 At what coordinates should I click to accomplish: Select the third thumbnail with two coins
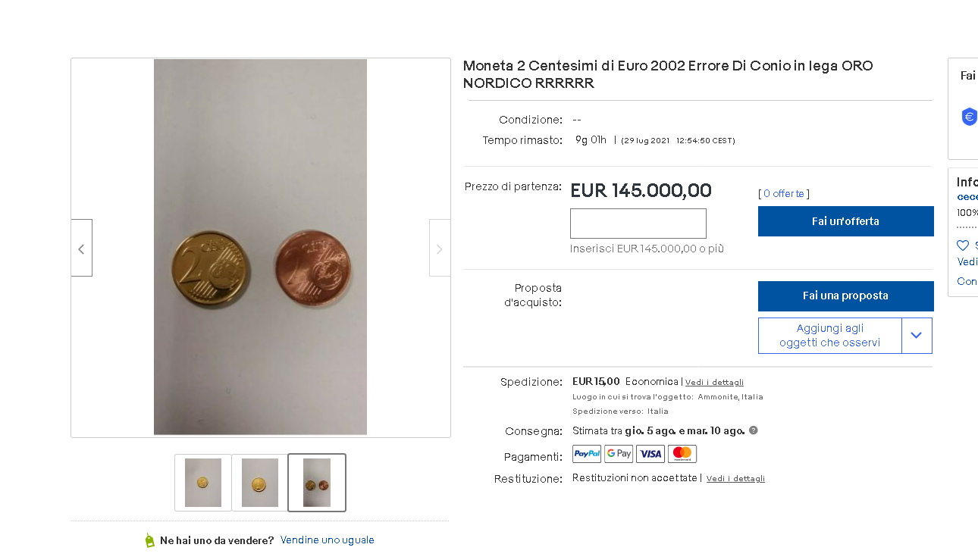(317, 483)
